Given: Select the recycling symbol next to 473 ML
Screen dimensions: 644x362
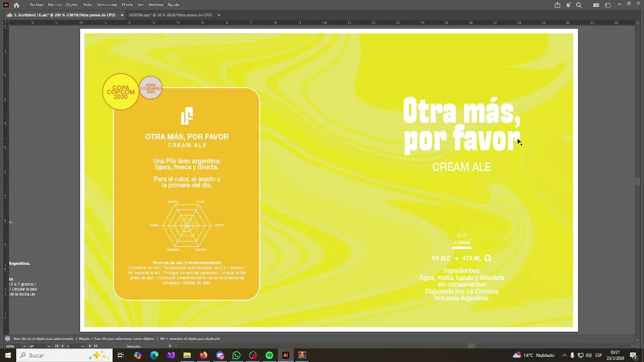Looking at the screenshot, I should pos(488,258).
